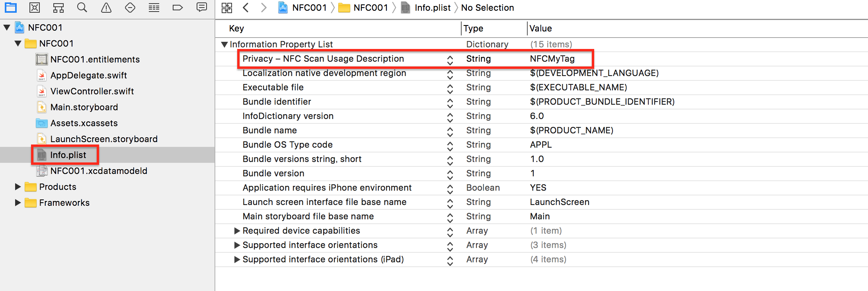Collapse the Information Property List dictionary
This screenshot has height=291, width=868.
pos(224,45)
